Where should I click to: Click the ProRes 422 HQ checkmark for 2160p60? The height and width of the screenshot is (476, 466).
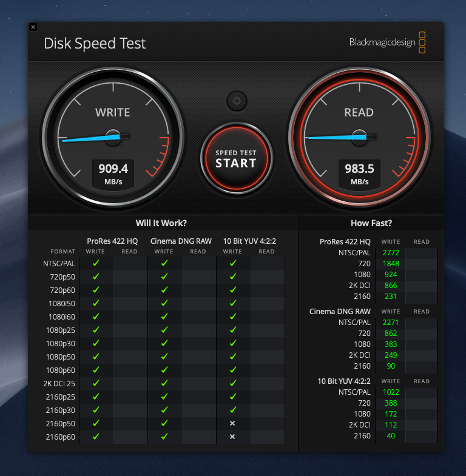96,436
